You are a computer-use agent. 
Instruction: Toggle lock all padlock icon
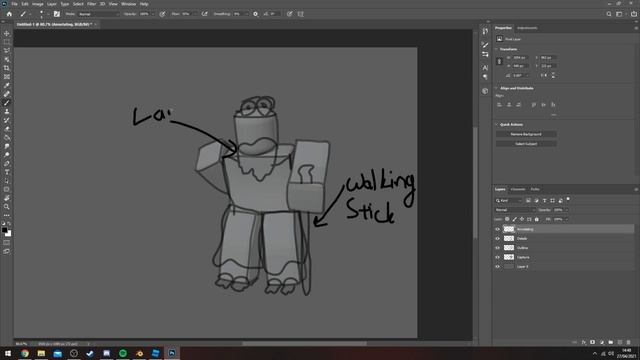tap(537, 219)
